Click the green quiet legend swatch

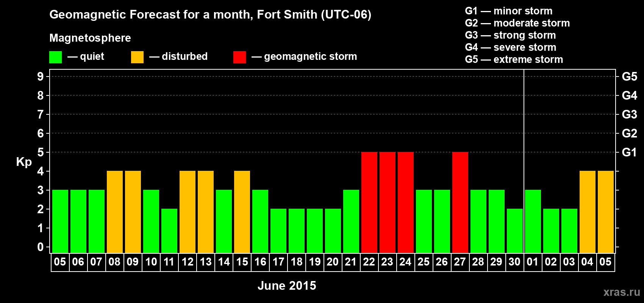(x=56, y=57)
